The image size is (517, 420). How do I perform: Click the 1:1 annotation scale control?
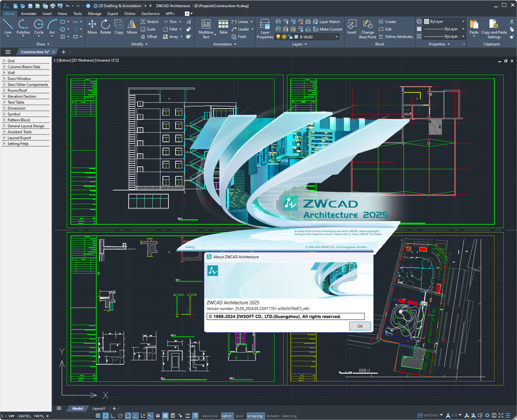click(x=453, y=415)
